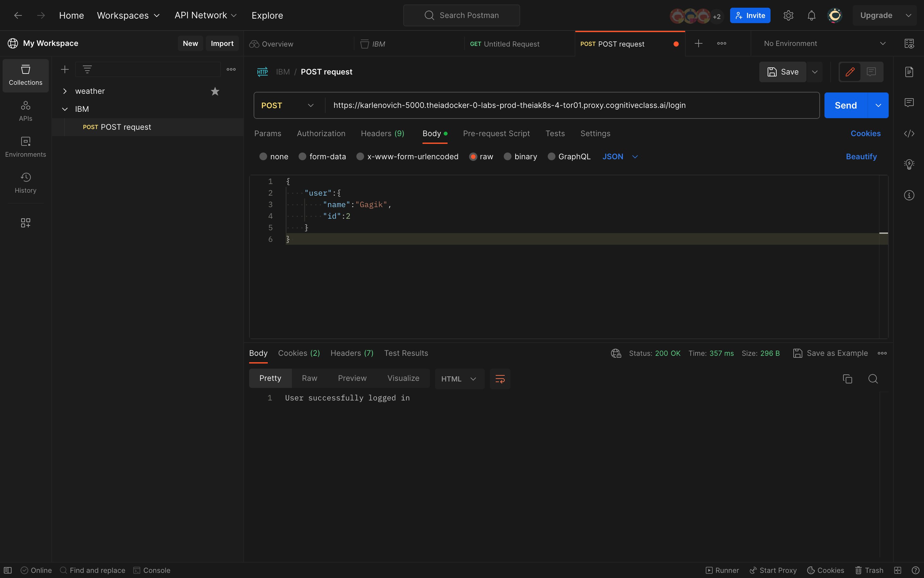Open the APIs sidebar panel
The height and width of the screenshot is (578, 924).
(25, 110)
